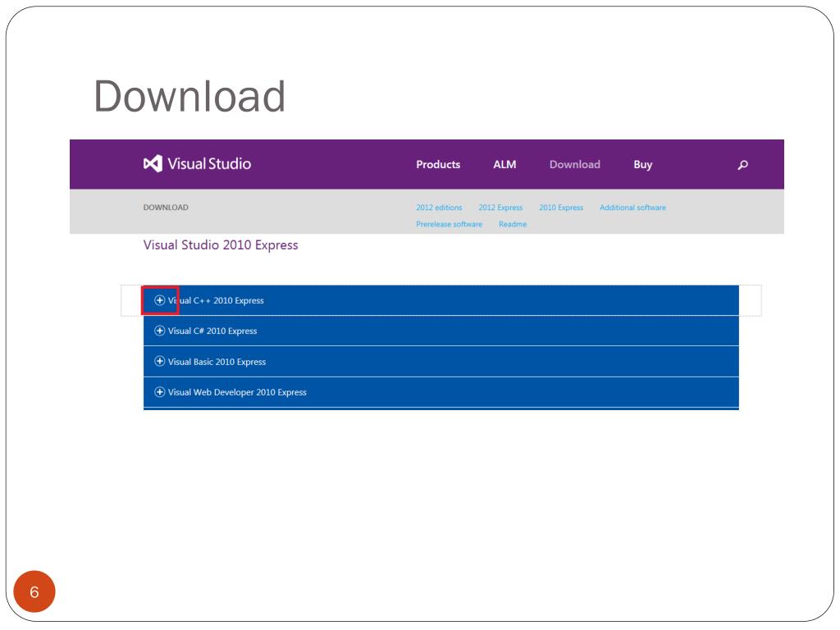Click the slide number 6 badge
The image size is (840, 630).
click(x=34, y=591)
